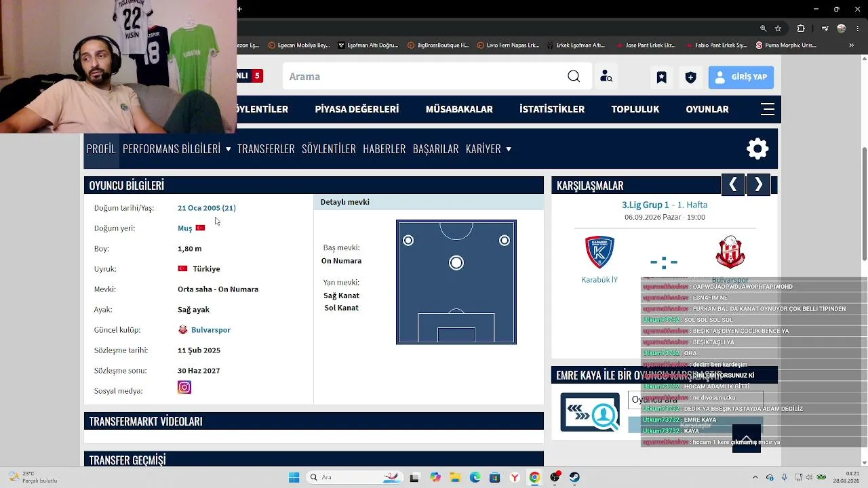Viewport: 868px width, 488px height.
Task: Open Chrome three-dot menu
Action: tap(857, 28)
